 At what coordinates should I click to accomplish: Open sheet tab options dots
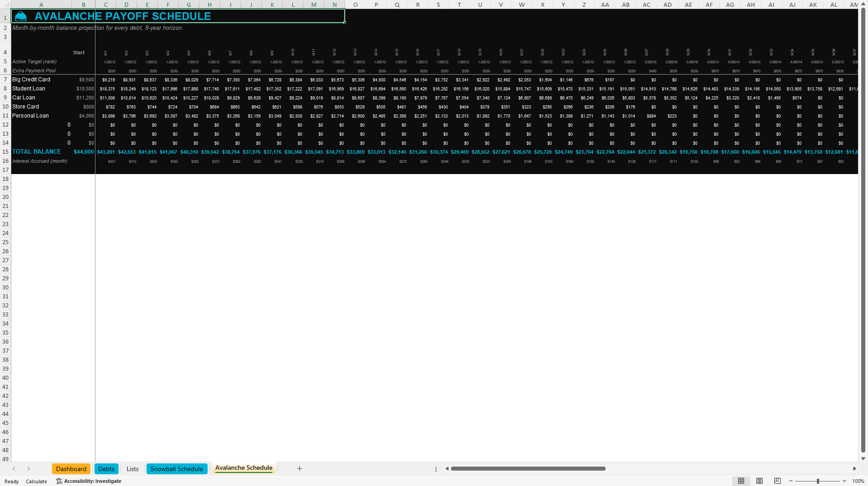click(436, 469)
